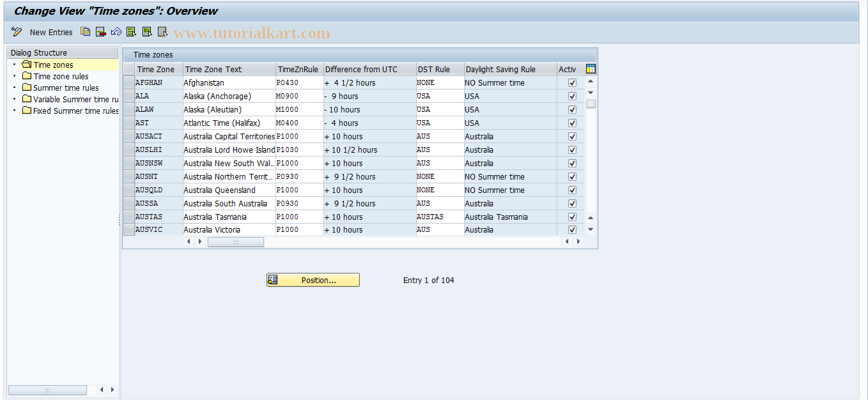Uncheck the Activ checkbox for AFGHAN
The width and height of the screenshot is (868, 400).
pyautogui.click(x=572, y=82)
